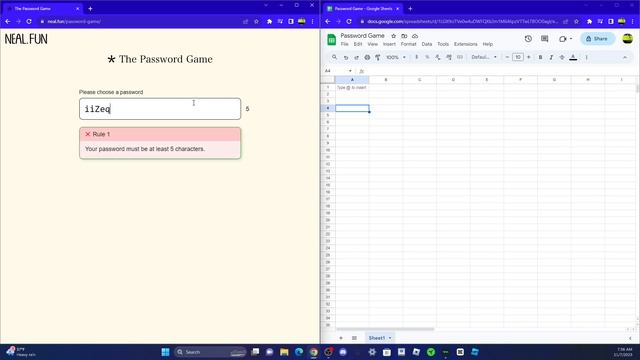Open the more number formats (123) menu

tap(460, 57)
